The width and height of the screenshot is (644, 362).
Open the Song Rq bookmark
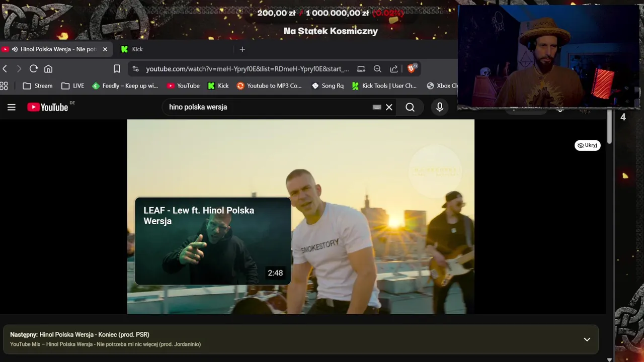pyautogui.click(x=328, y=86)
